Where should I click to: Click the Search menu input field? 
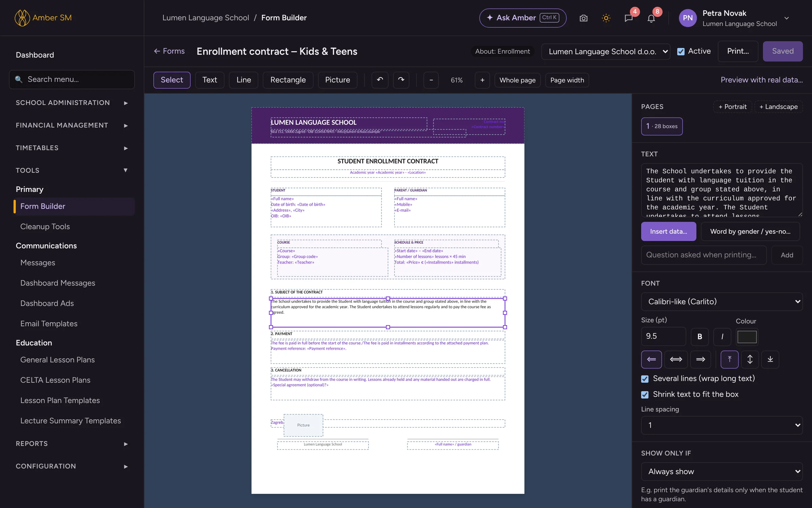click(72, 80)
